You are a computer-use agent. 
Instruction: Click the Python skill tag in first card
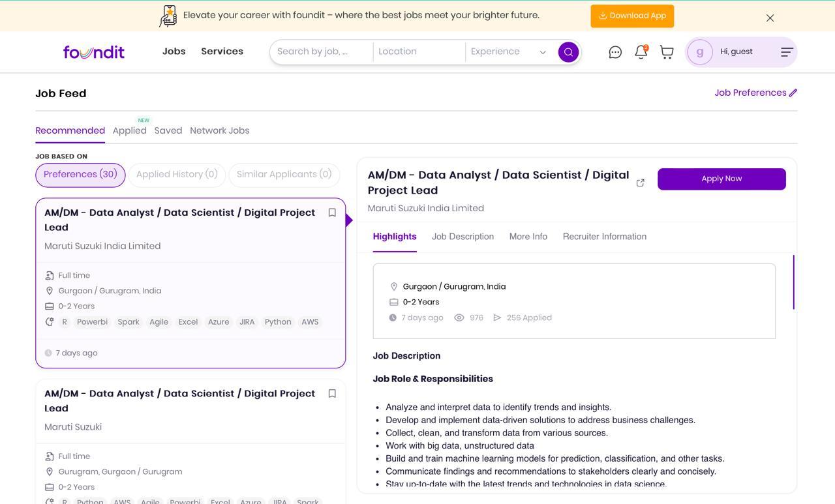pos(278,322)
